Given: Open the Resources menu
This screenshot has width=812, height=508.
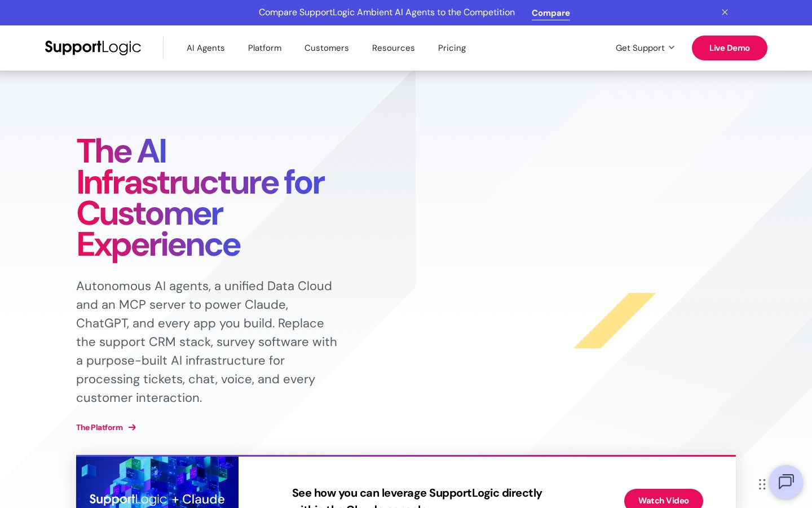Looking at the screenshot, I should click(393, 48).
